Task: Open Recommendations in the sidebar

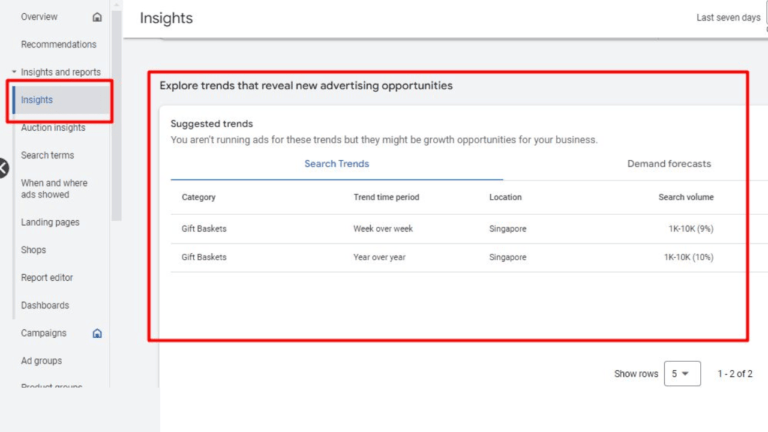Action: click(58, 45)
